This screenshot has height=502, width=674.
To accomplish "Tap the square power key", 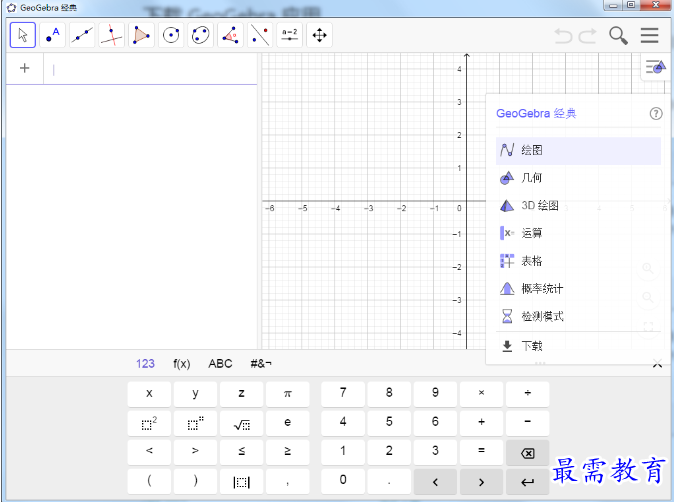I will [149, 423].
